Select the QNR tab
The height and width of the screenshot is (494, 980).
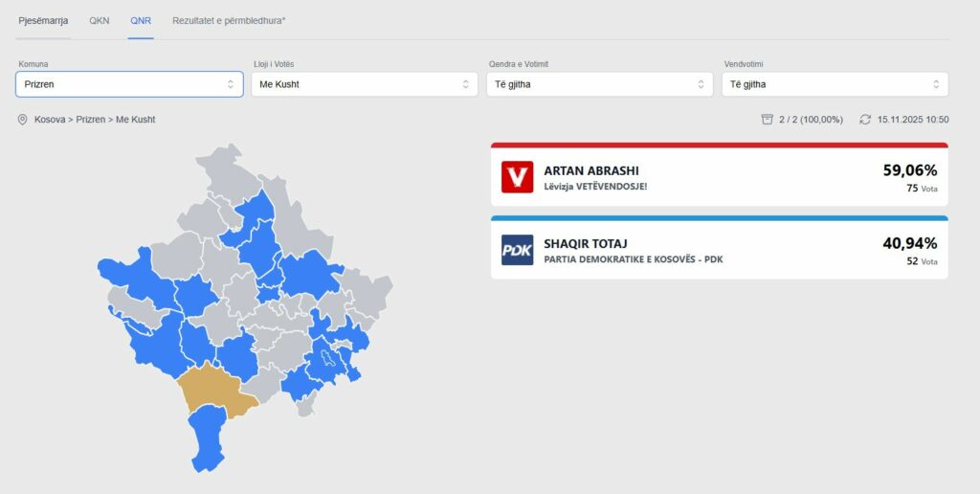point(141,20)
